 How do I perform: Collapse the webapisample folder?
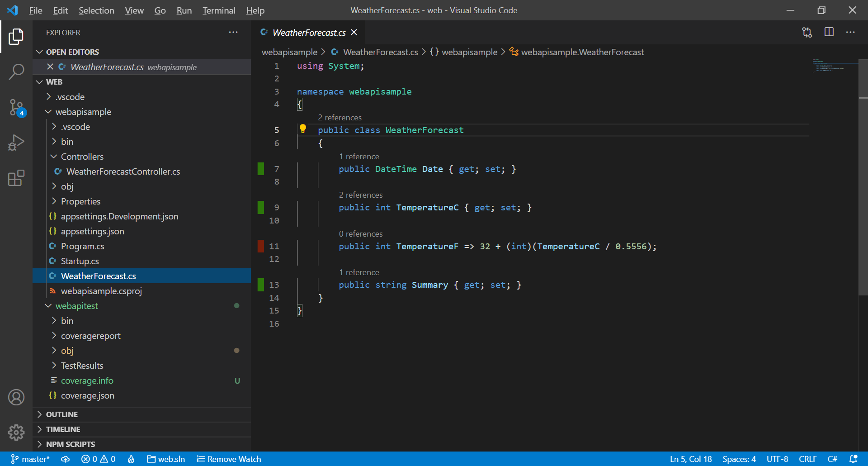[142, 111]
